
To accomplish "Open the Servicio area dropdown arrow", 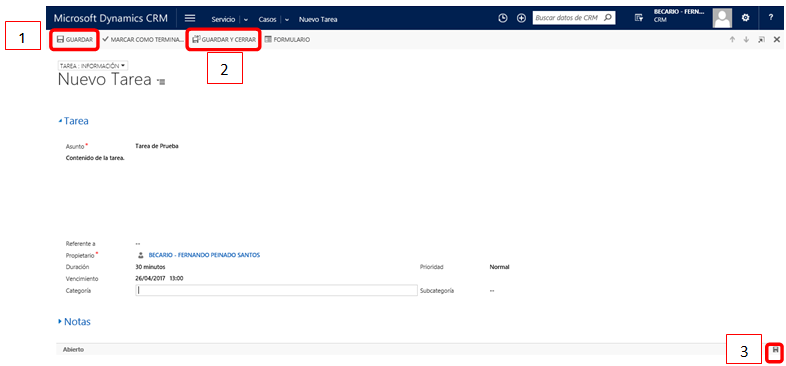I will 246,20.
